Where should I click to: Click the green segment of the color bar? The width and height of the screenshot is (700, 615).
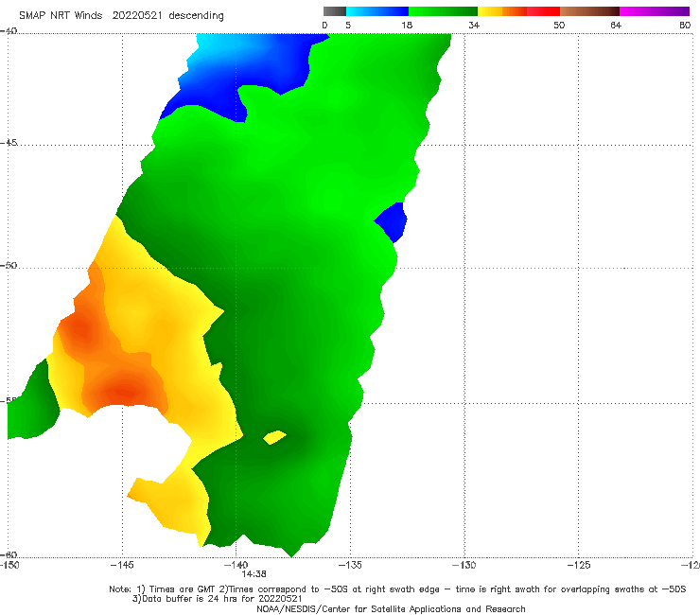[x=443, y=11]
